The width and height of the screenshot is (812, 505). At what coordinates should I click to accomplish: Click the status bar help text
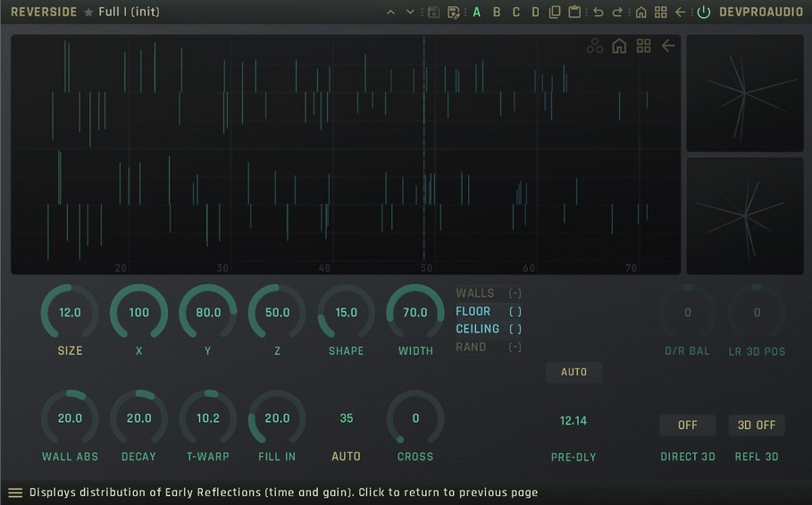(284, 492)
